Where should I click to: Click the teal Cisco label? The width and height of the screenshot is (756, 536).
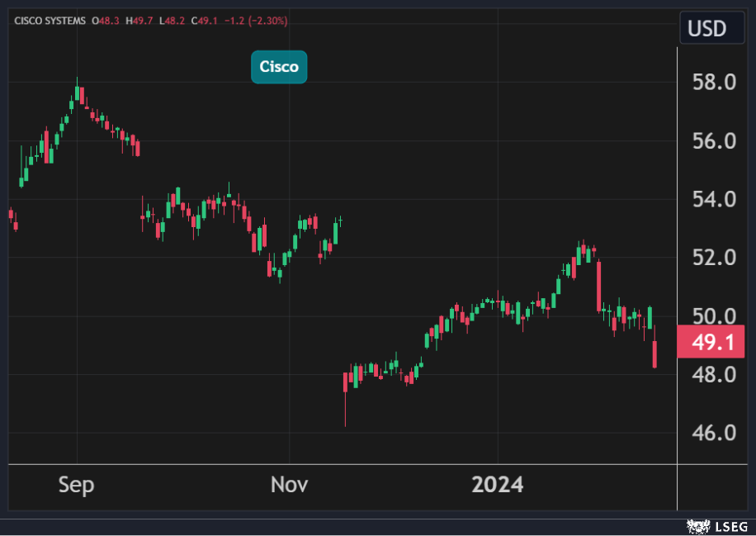279,67
